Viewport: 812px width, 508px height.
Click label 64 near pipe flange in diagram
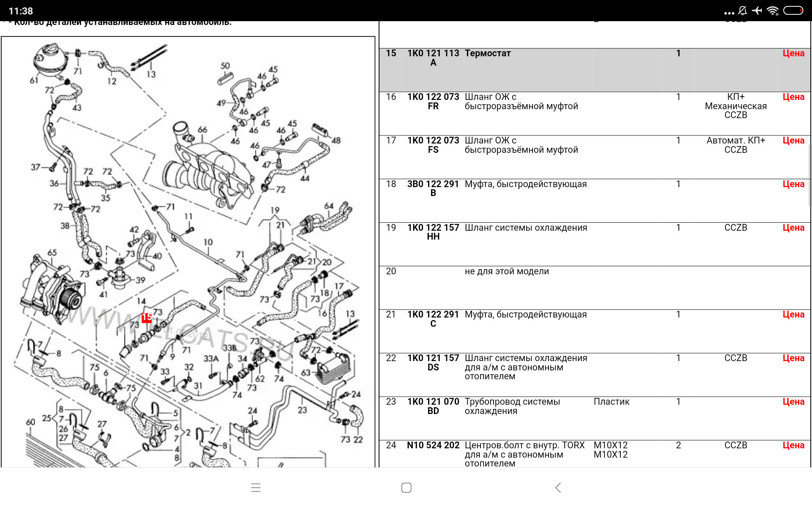pyautogui.click(x=329, y=206)
